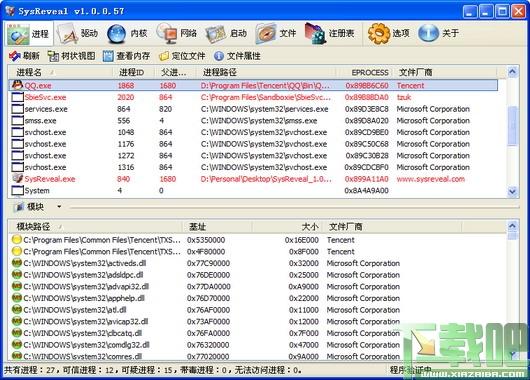This screenshot has width=530, height=380.
Task: Switch to the 网络 (Network) tab
Action: tap(177, 33)
